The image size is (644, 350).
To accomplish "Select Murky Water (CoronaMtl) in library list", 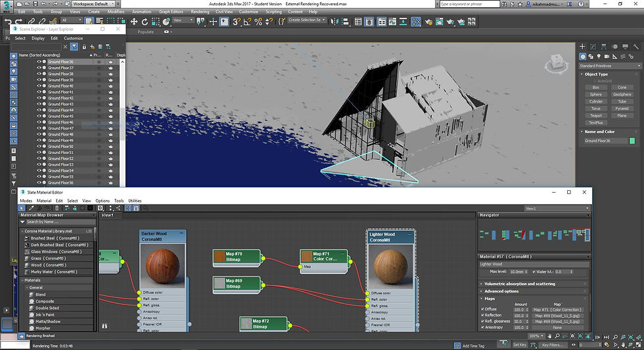I will point(54,272).
